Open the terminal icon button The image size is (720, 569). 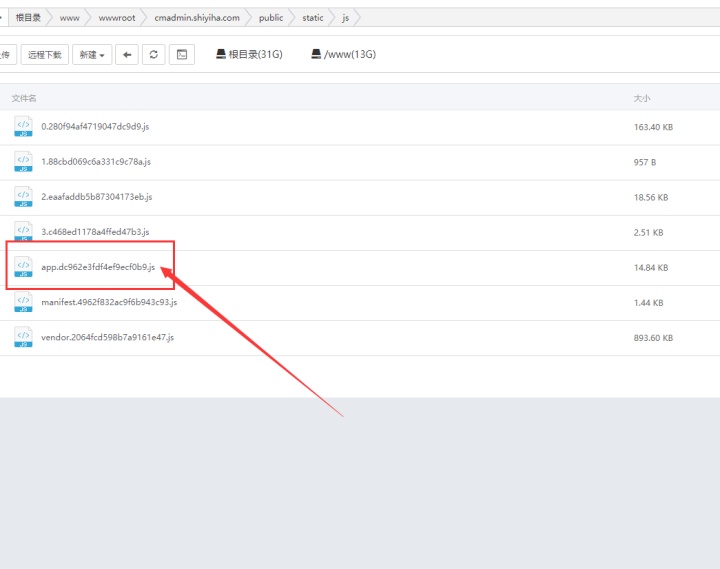(182, 55)
